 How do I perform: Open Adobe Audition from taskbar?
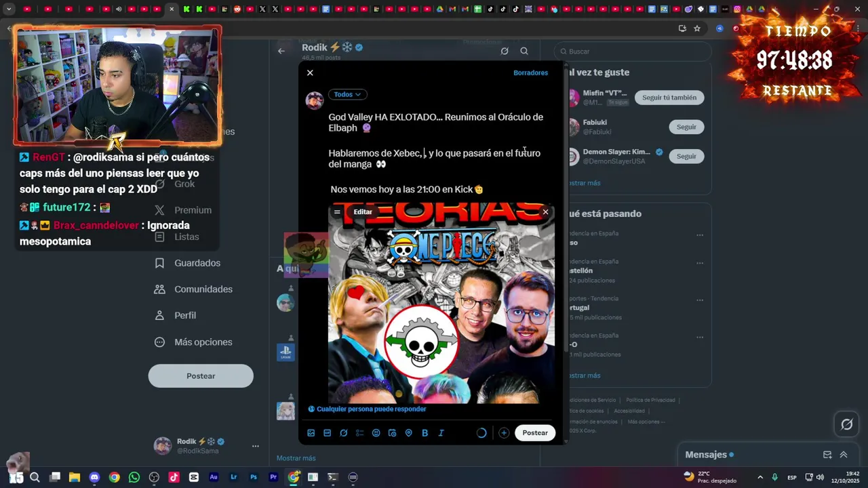[214, 477]
